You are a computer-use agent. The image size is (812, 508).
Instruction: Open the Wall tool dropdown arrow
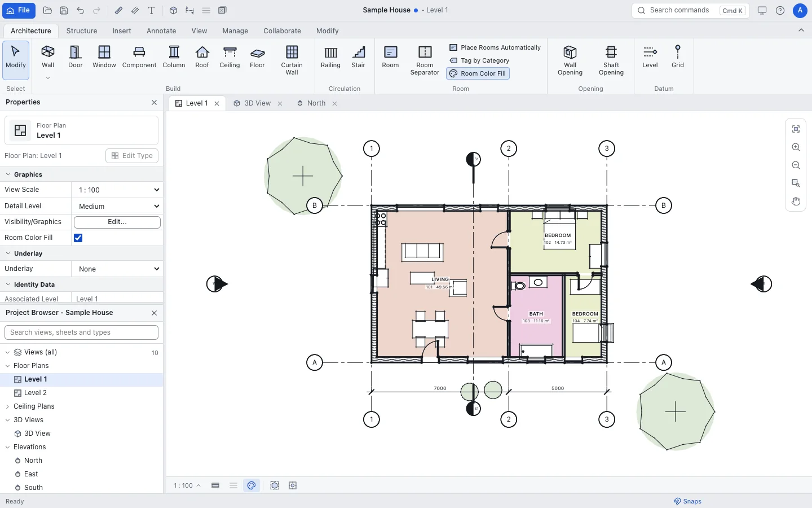click(48, 78)
